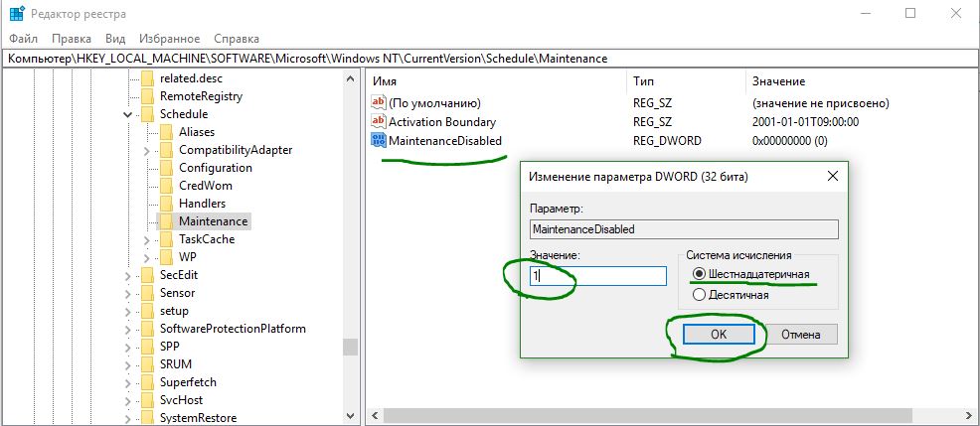Screen dimensions: 980x426
Task: Open the Избранное menu
Action: 169,39
